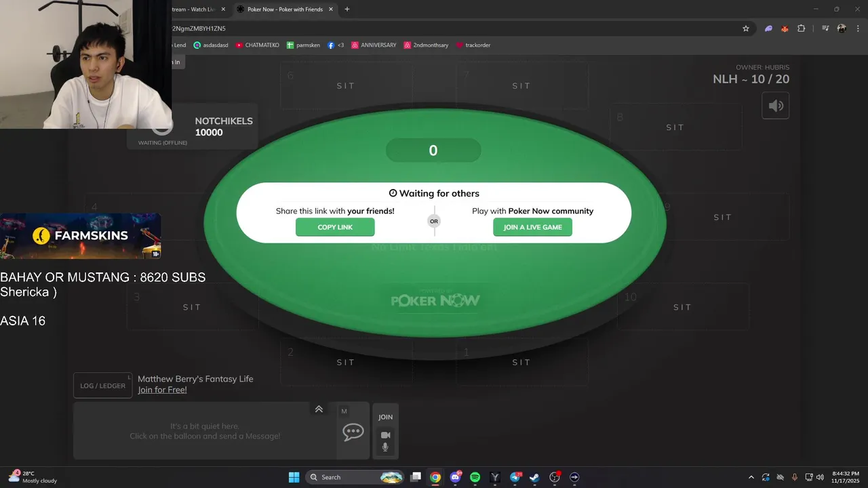Open the <3 Facebook bookmark

336,45
